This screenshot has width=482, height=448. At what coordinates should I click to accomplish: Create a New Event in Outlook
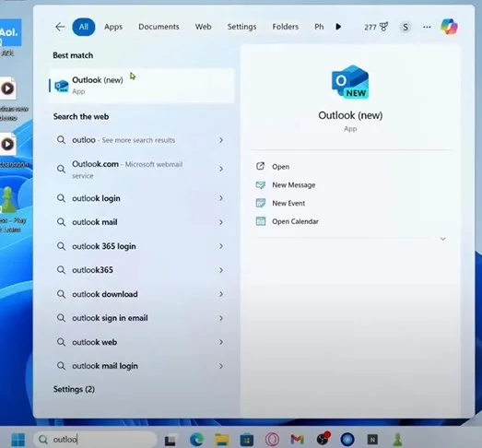[x=280, y=203]
